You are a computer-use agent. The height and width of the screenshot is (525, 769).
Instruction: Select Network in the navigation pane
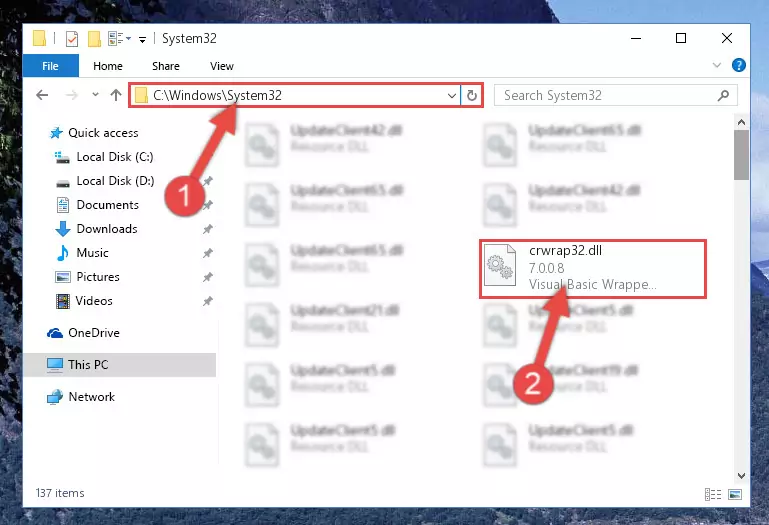(91, 397)
